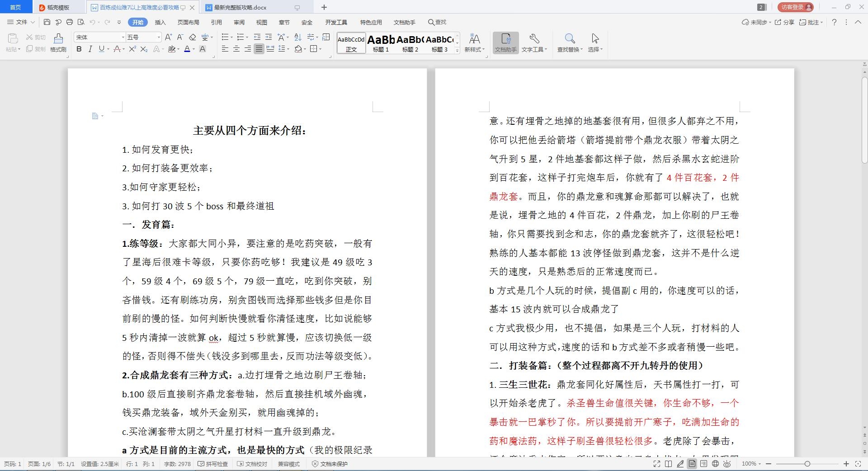Open the font name dropdown (宋体)
The height and width of the screenshot is (471, 868).
tap(123, 37)
